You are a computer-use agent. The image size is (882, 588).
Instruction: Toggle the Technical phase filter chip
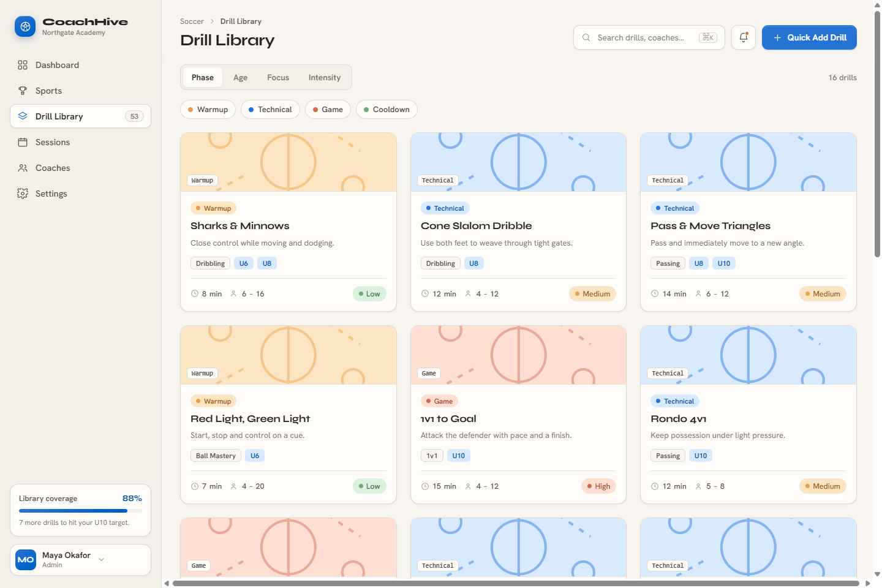(270, 110)
